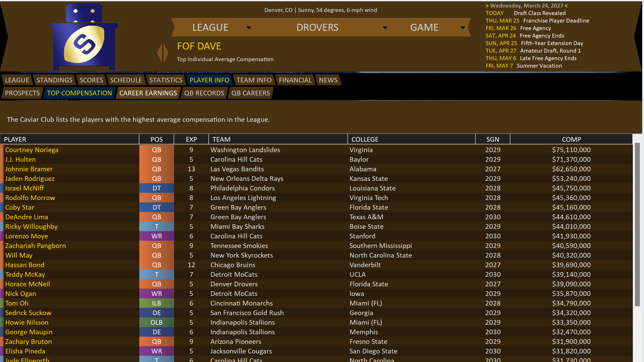Click the 'Summer Vacation' calendar entry
Screen dimensions: 644x362
[539, 66]
